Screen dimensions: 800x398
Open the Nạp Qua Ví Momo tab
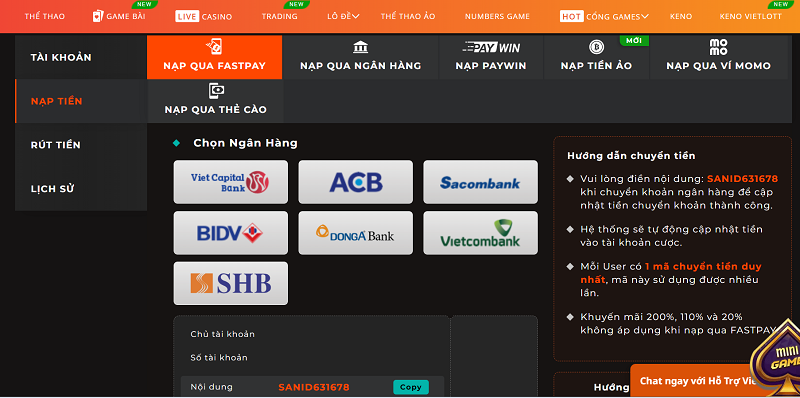coord(718,57)
